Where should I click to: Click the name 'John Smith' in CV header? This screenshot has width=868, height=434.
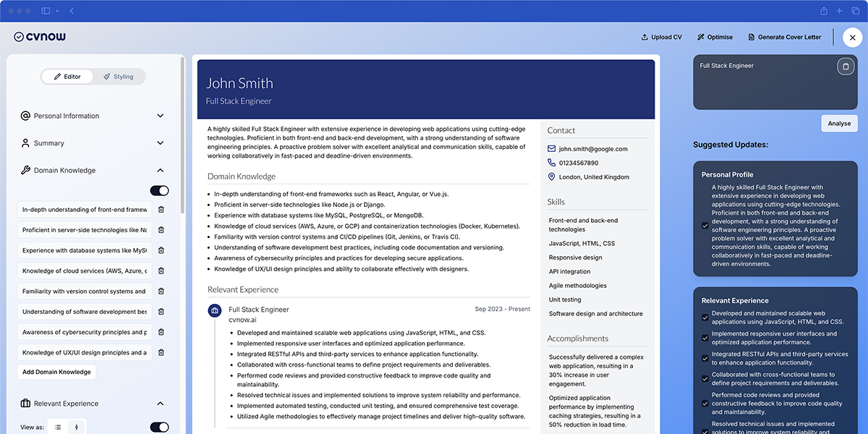point(239,83)
